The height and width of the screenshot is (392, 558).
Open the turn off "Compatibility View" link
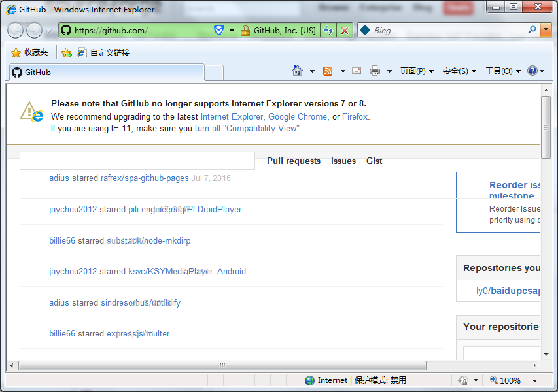(x=247, y=128)
